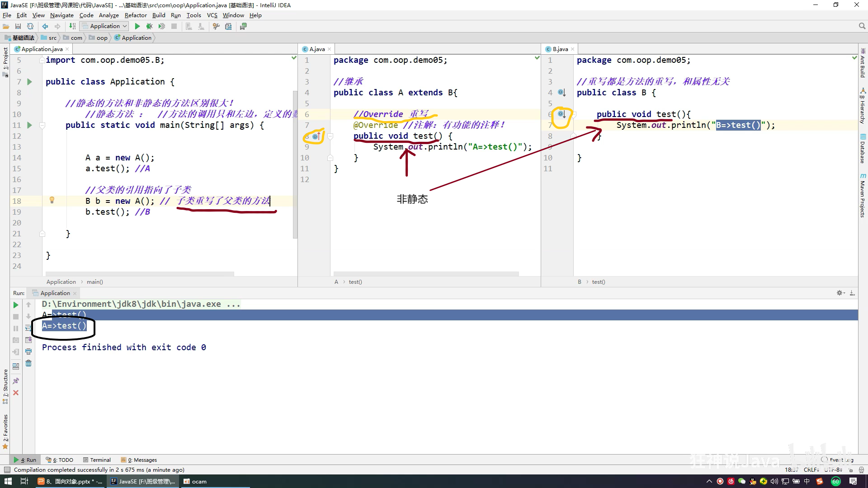Viewport: 868px width, 488px height.
Task: Collapse main method using fold marker at line 11
Action: click(x=42, y=125)
